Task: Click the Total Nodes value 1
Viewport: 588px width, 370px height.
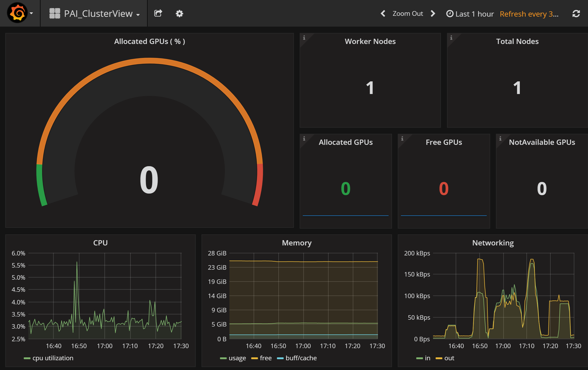Action: (517, 88)
